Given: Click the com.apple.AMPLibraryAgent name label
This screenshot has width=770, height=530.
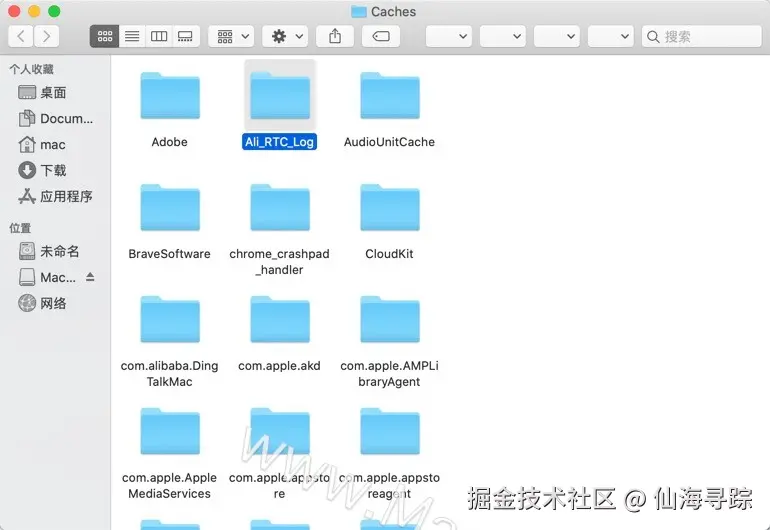Looking at the screenshot, I should [x=389, y=374].
